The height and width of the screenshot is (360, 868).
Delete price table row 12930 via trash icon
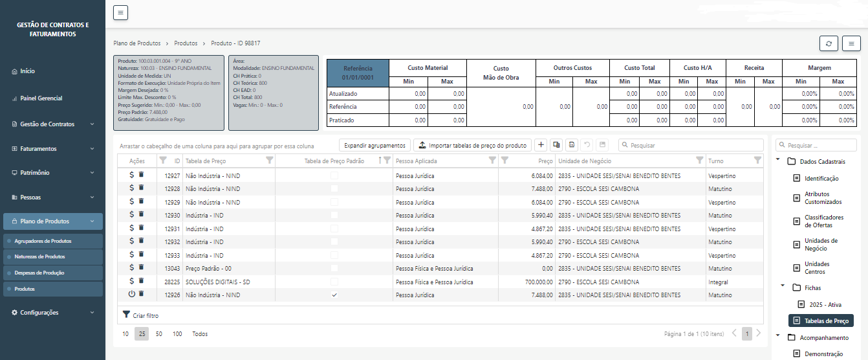(x=142, y=214)
